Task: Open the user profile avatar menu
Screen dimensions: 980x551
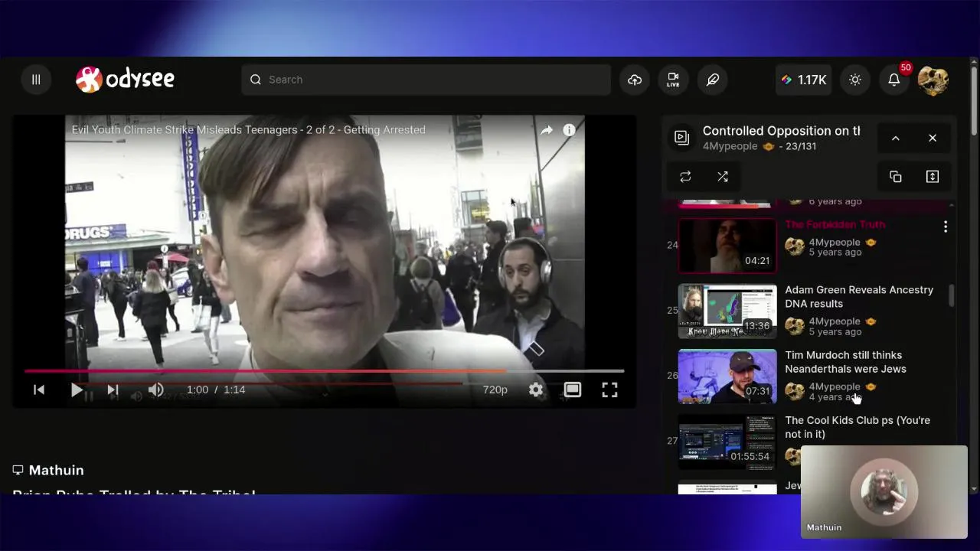Action: [933, 80]
